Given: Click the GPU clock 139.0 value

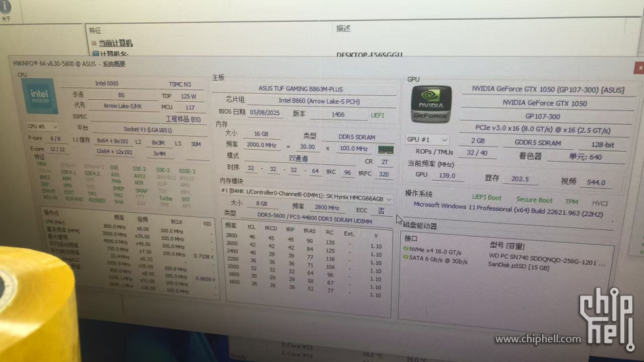Looking at the screenshot, I should [x=447, y=175].
